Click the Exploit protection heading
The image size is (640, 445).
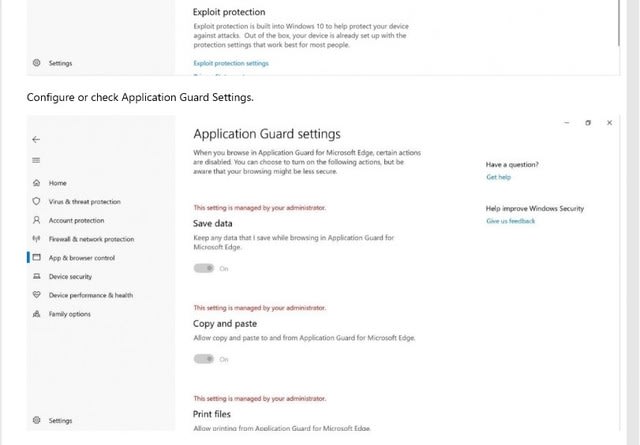[x=229, y=12]
